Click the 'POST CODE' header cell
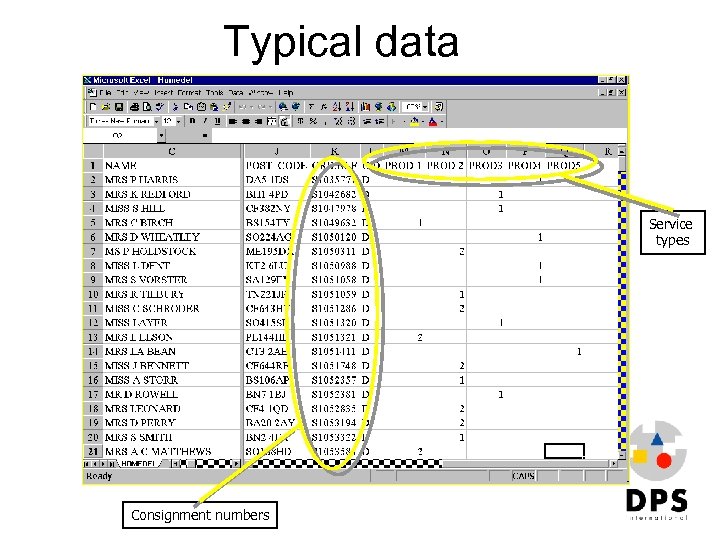This screenshot has width=720, height=540. [x=276, y=165]
